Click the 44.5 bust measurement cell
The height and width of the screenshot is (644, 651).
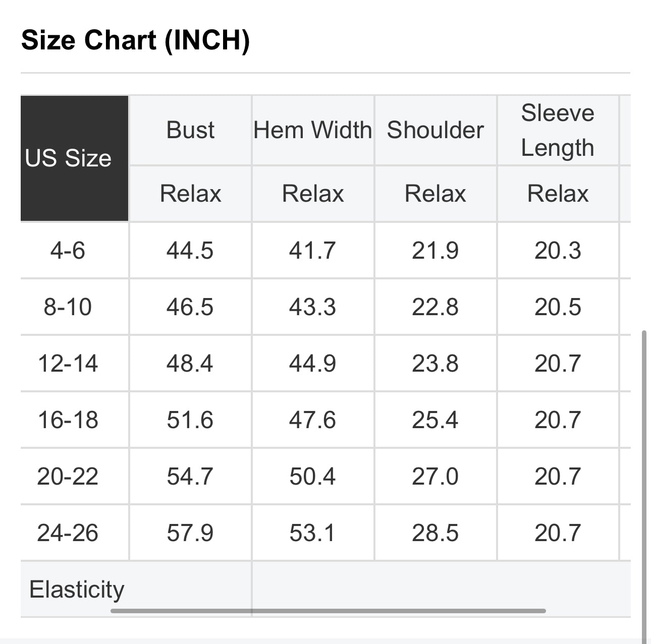(x=190, y=251)
